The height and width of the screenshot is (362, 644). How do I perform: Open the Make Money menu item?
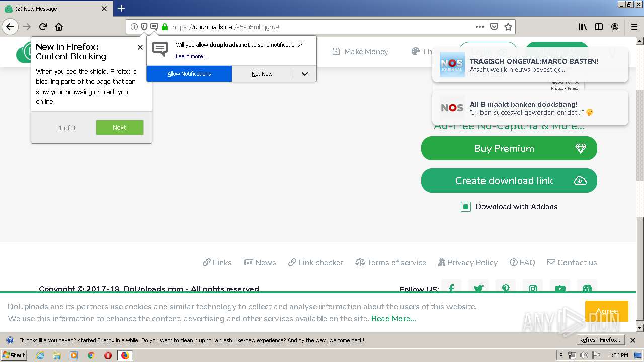[x=360, y=51]
